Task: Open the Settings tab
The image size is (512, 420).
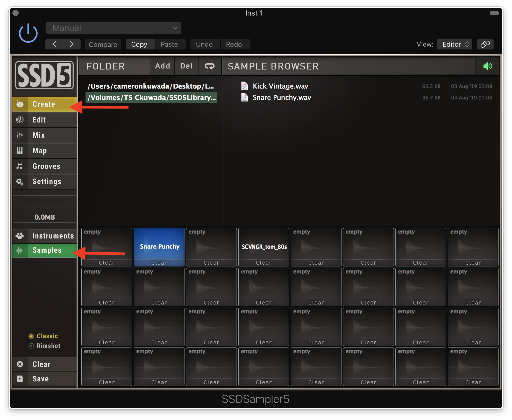Action: [x=45, y=182]
